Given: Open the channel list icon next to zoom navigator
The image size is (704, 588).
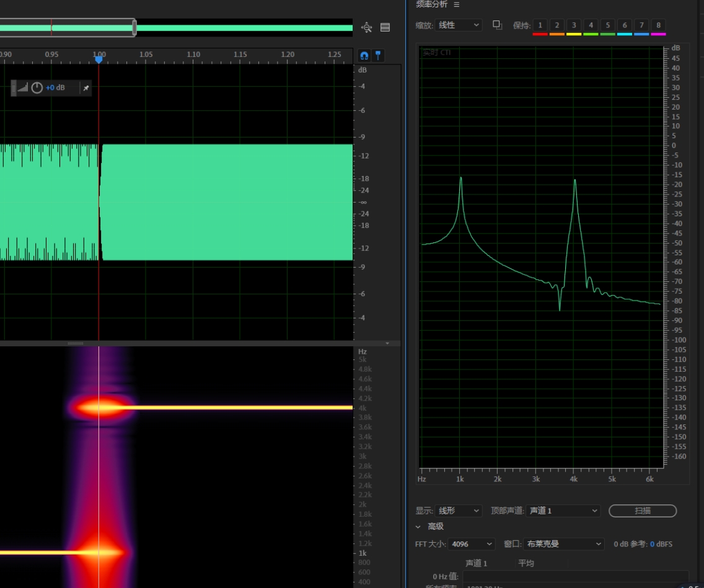Looking at the screenshot, I should coord(385,27).
